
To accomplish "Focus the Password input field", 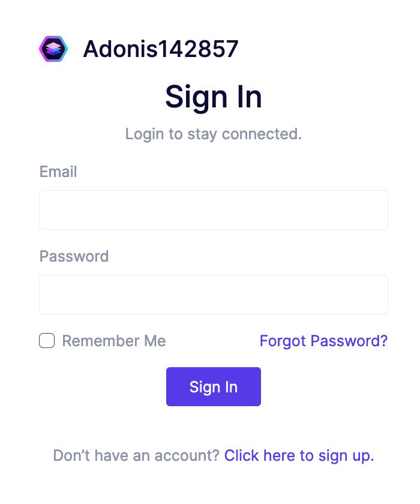I will (x=213, y=295).
